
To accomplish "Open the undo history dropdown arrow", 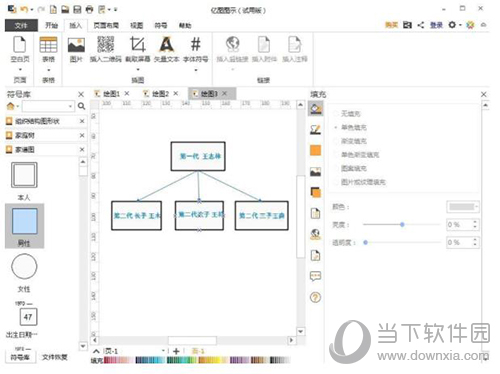I will [32, 10].
